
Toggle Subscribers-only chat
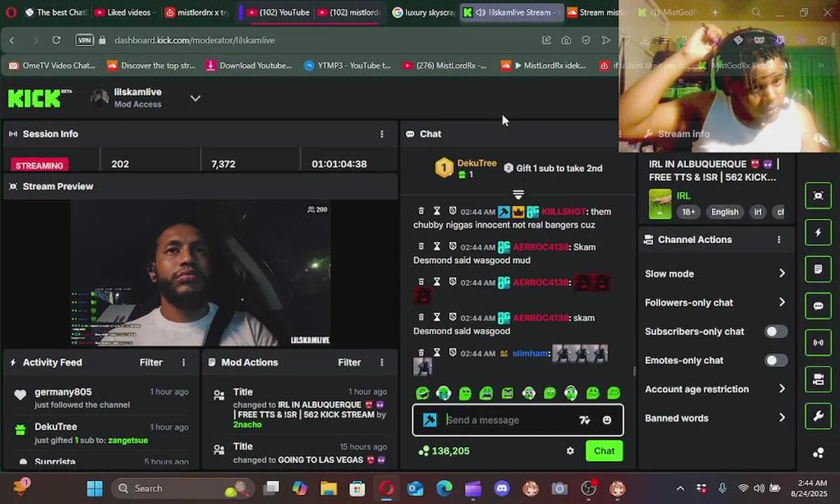tap(776, 331)
